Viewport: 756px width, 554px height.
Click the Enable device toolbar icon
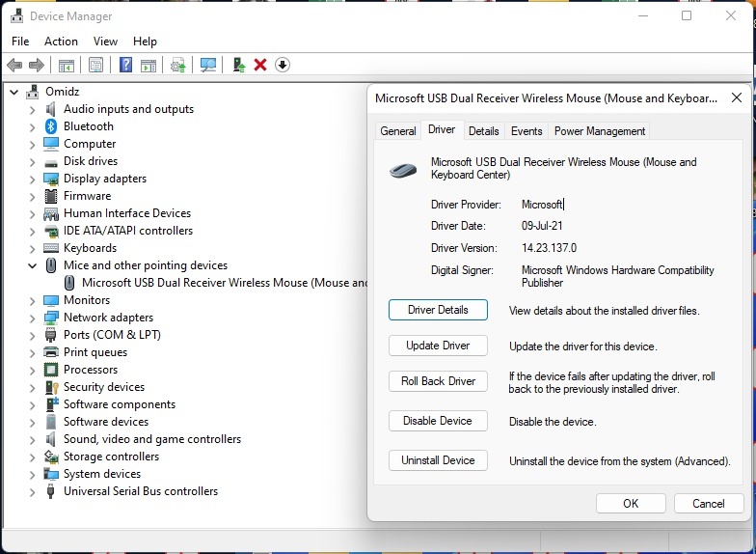pos(238,65)
